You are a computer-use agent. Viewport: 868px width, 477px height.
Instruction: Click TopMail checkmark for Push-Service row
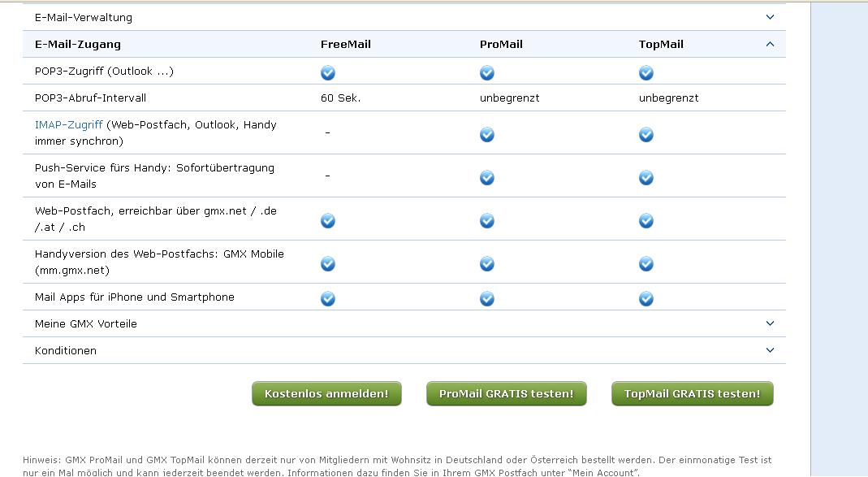pos(646,178)
